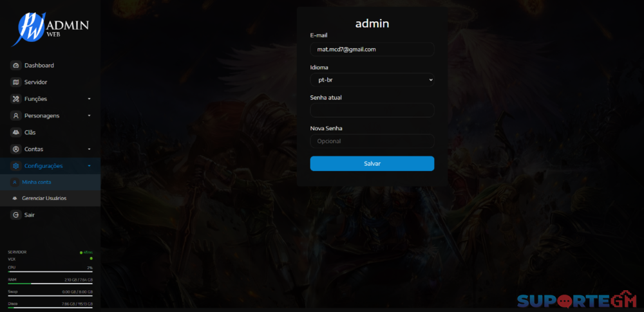
Task: Expand the Contas submenu arrow
Action: click(x=90, y=149)
